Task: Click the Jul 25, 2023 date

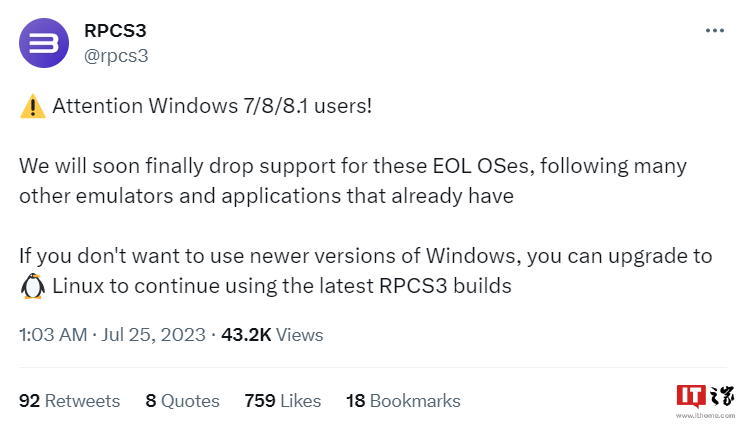Action: tap(152, 335)
